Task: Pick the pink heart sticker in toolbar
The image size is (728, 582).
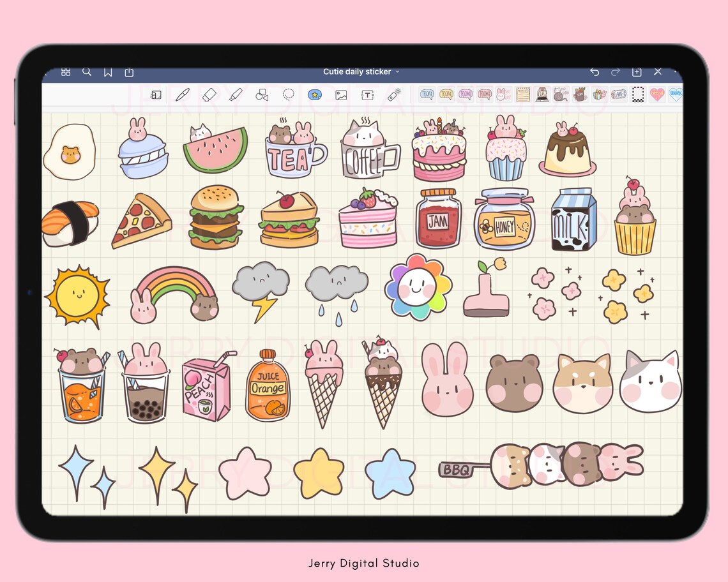Action: pyautogui.click(x=657, y=94)
